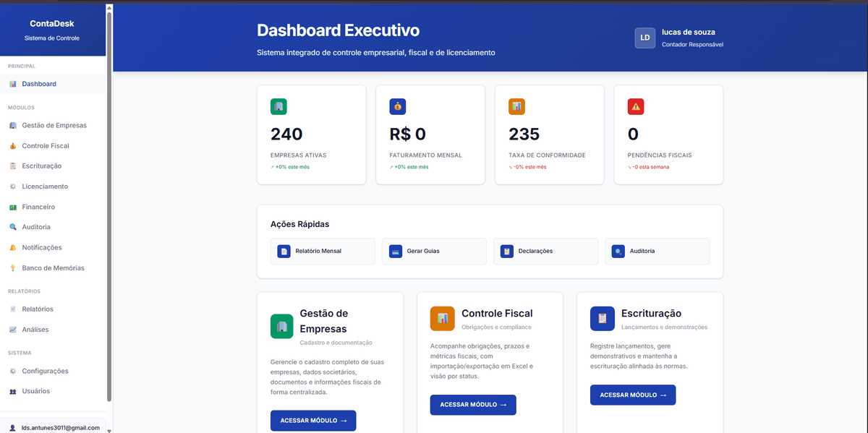Viewport: 868px width, 433px height.
Task: Click the warning triangle on Pendências Fiscais card
Action: click(635, 106)
